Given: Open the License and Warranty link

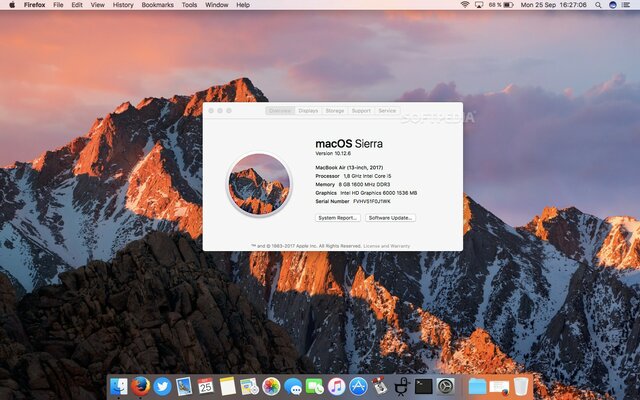Looking at the screenshot, I should point(387,246).
